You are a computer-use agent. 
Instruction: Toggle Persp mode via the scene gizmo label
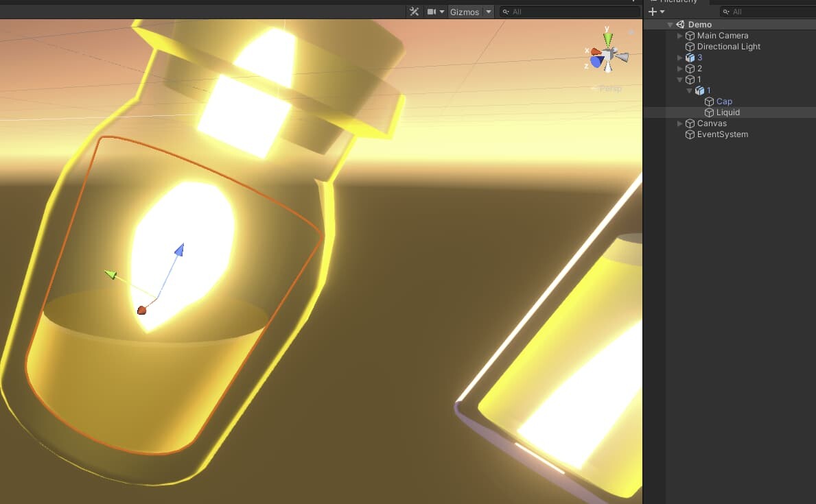point(608,88)
